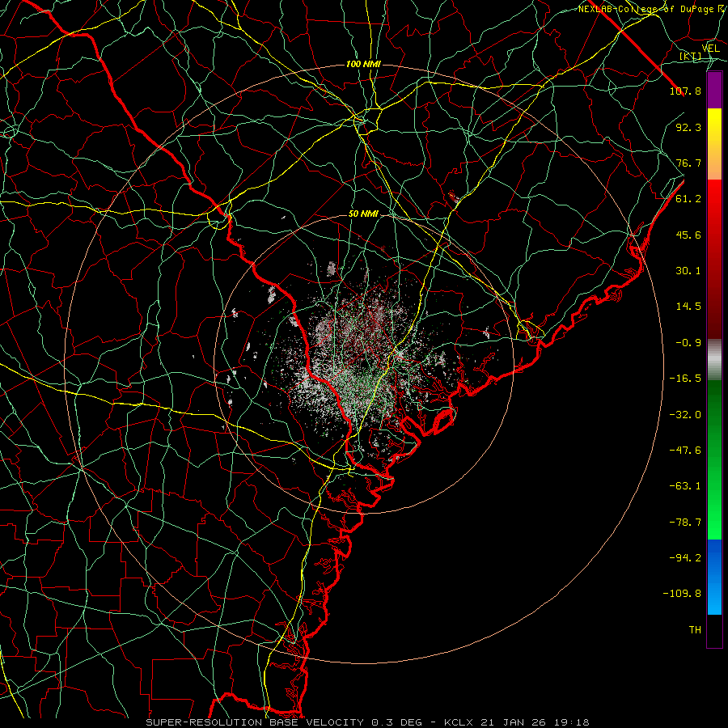Click the 50 NMI range ring label
Screen dimensions: 728x728
click(363, 214)
